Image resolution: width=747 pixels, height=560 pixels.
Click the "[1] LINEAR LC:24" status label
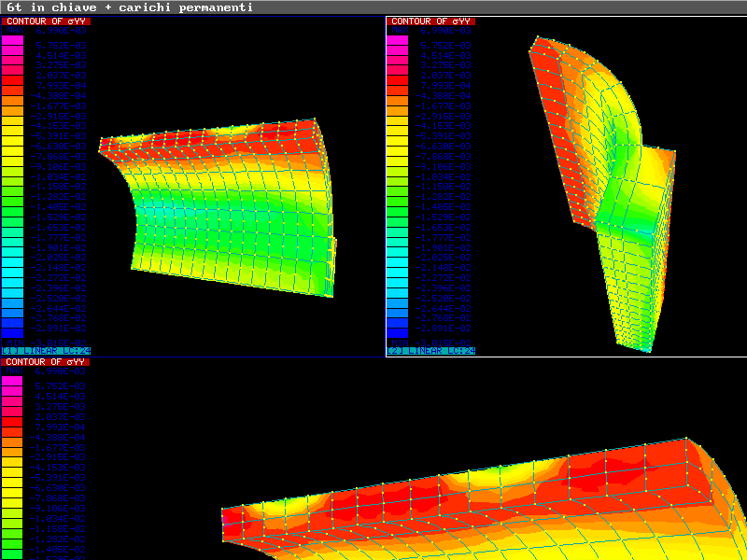pyautogui.click(x=46, y=351)
